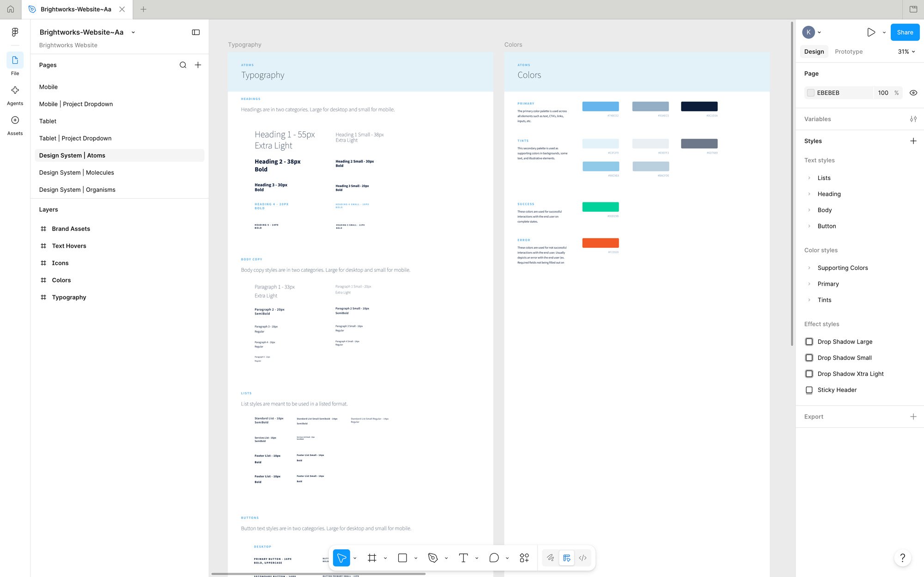Select the Text tool
Screen dimensions: 924x577
[463, 558]
